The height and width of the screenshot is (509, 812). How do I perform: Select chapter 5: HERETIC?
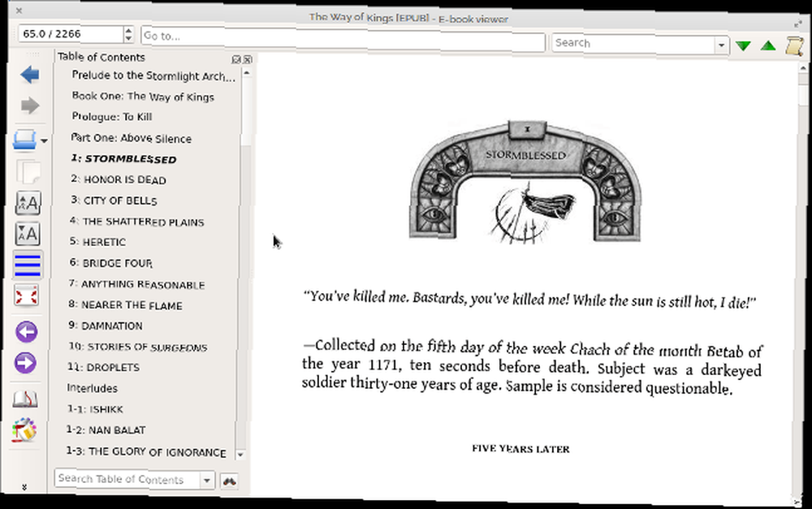click(97, 242)
